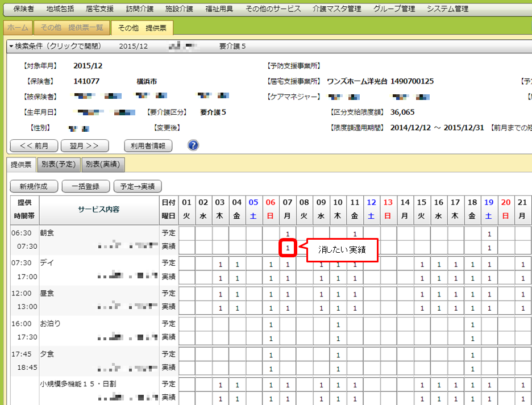Click the 新規作成 button
Image resolution: width=532 pixels, height=405 pixels.
tap(34, 186)
